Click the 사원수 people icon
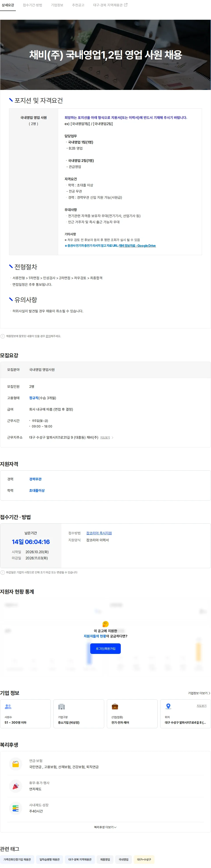 (x=8, y=707)
